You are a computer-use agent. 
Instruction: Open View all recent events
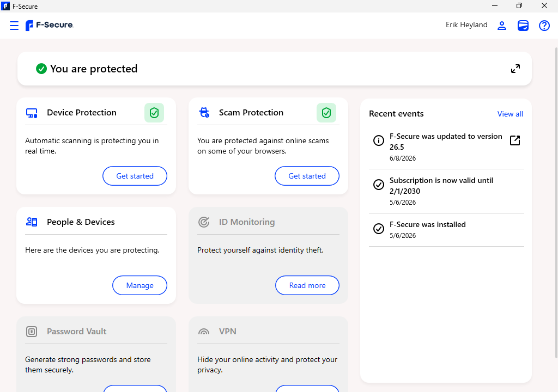[x=510, y=114]
